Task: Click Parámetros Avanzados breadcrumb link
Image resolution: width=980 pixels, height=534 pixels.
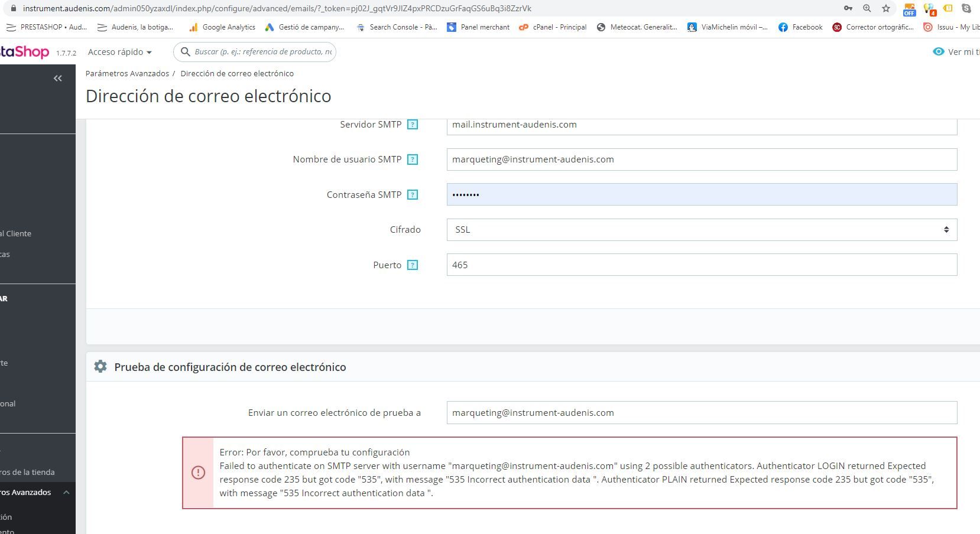Action: click(x=127, y=73)
